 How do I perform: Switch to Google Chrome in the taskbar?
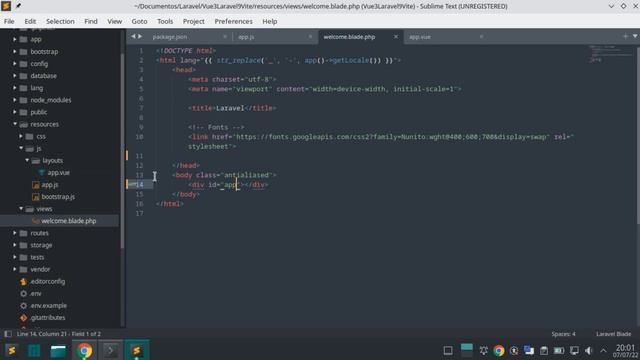point(85,350)
